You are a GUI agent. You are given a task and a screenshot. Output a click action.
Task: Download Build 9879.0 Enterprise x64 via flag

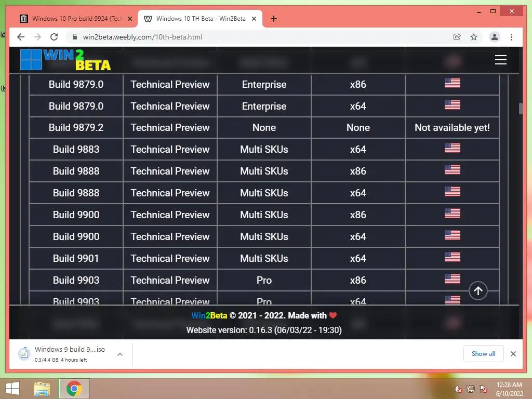tap(453, 104)
